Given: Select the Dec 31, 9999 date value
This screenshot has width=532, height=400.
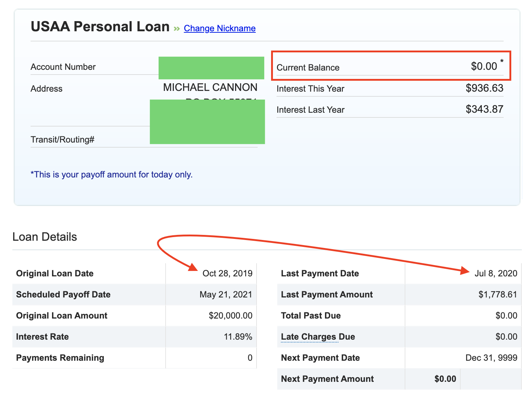Looking at the screenshot, I should 492,358.
